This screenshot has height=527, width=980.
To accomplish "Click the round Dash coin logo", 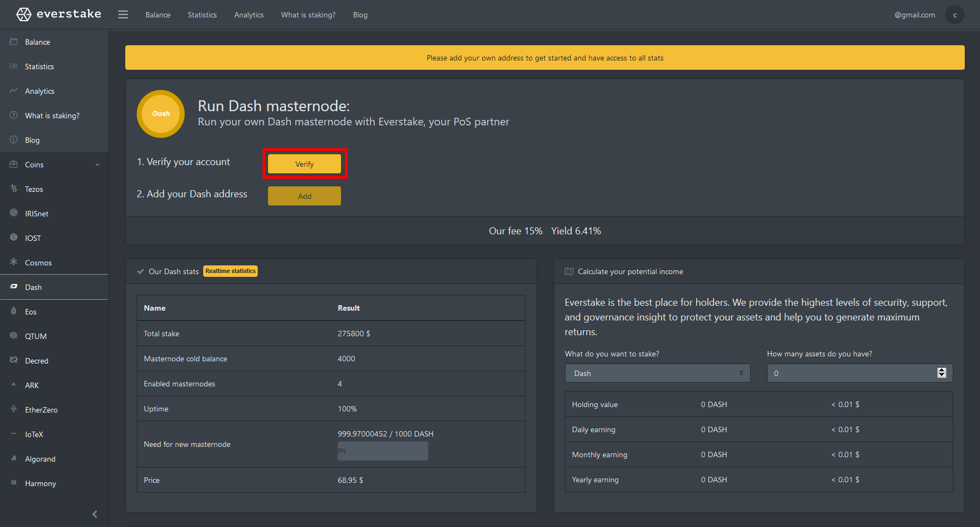I will 161,114.
